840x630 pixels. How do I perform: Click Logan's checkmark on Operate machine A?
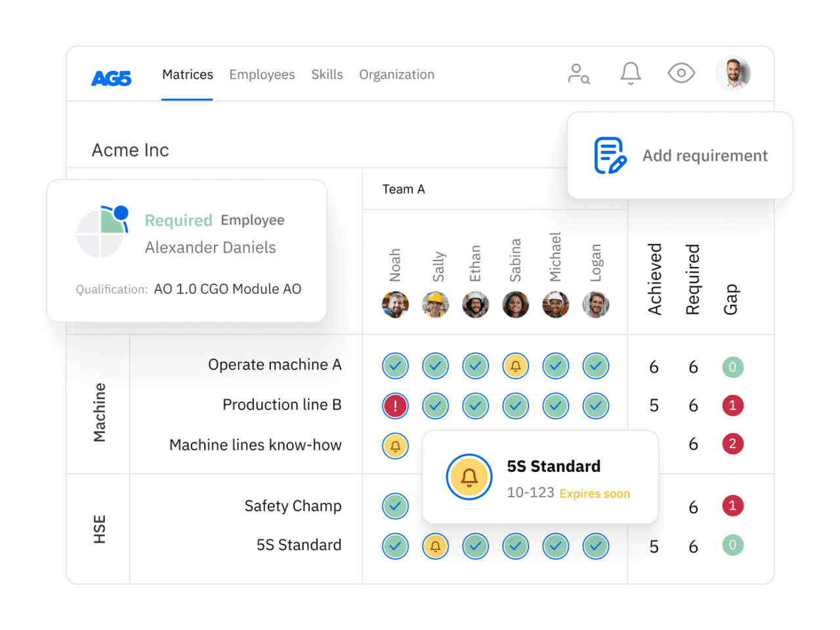[596, 366]
